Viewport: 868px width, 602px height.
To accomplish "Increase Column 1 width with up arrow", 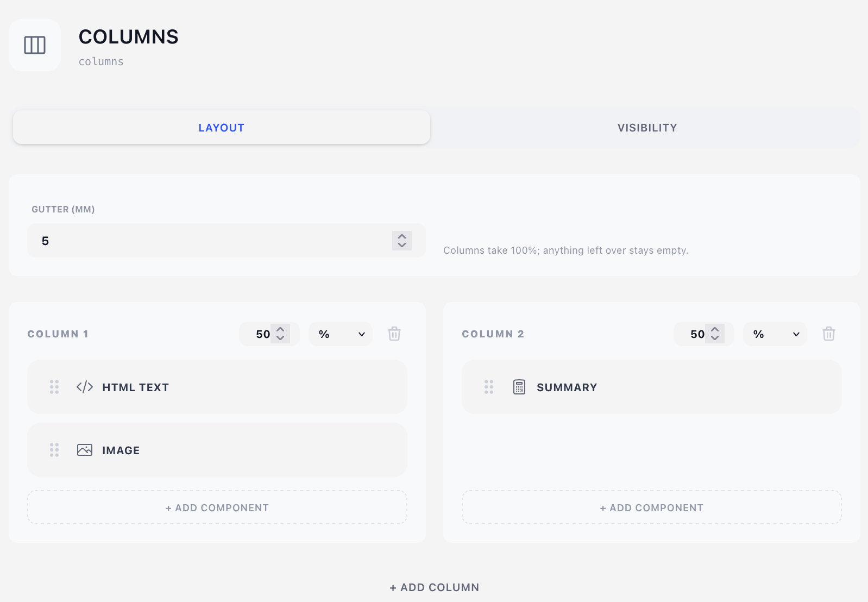I will (x=280, y=329).
